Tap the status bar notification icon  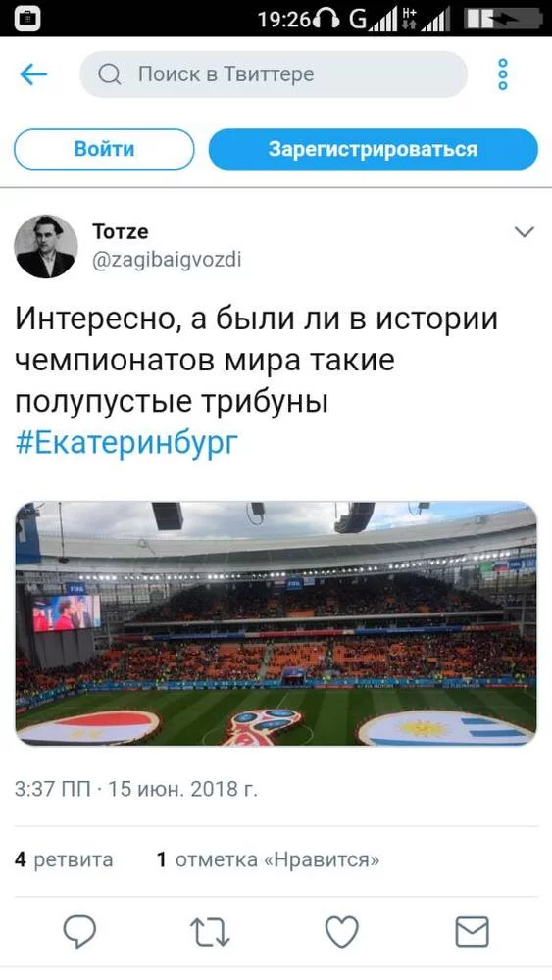pyautogui.click(x=27, y=19)
